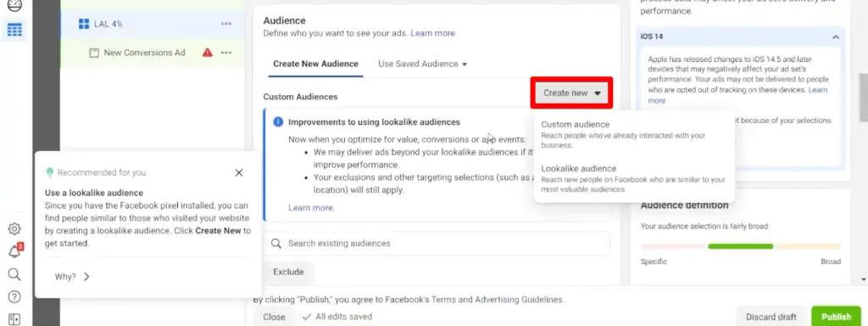Choose Custom audience menu option
The height and width of the screenshot is (326, 868).
(633, 135)
